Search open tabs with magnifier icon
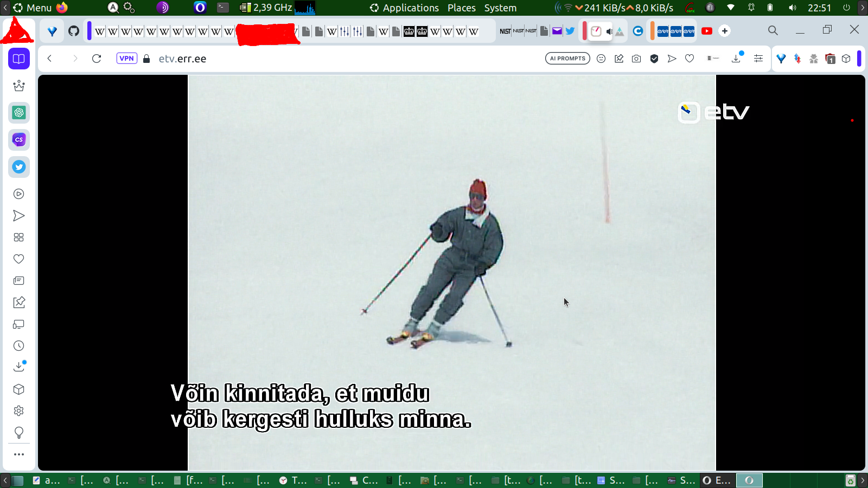The image size is (868, 488). pyautogui.click(x=773, y=31)
